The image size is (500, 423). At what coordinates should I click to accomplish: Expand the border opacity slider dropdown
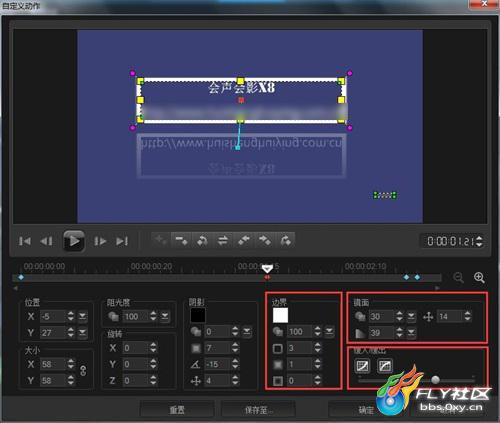329,331
